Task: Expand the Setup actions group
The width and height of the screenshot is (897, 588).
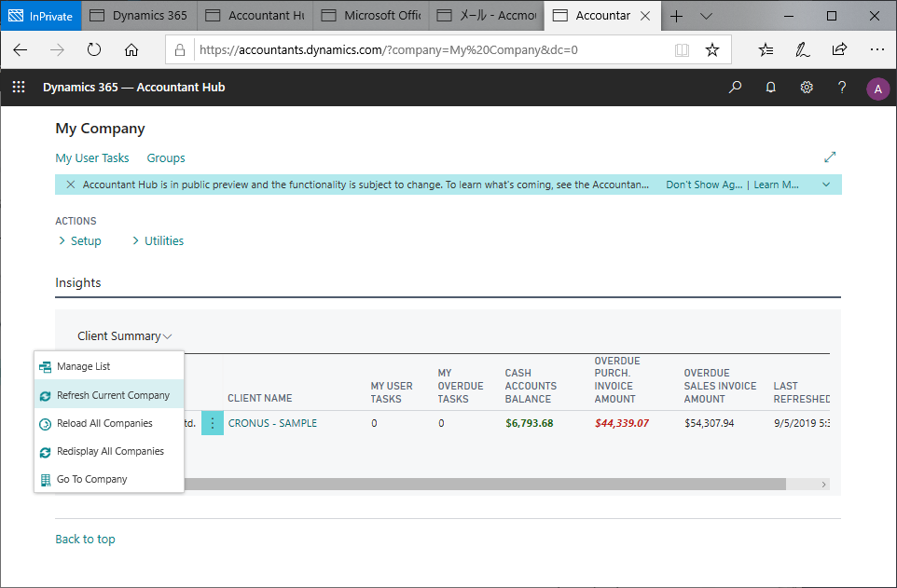Action: (80, 240)
